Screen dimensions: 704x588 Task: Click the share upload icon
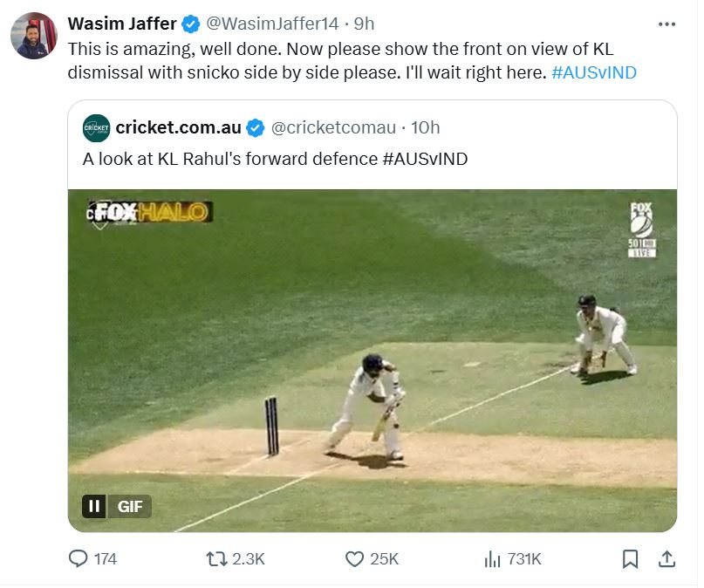pyautogui.click(x=666, y=559)
